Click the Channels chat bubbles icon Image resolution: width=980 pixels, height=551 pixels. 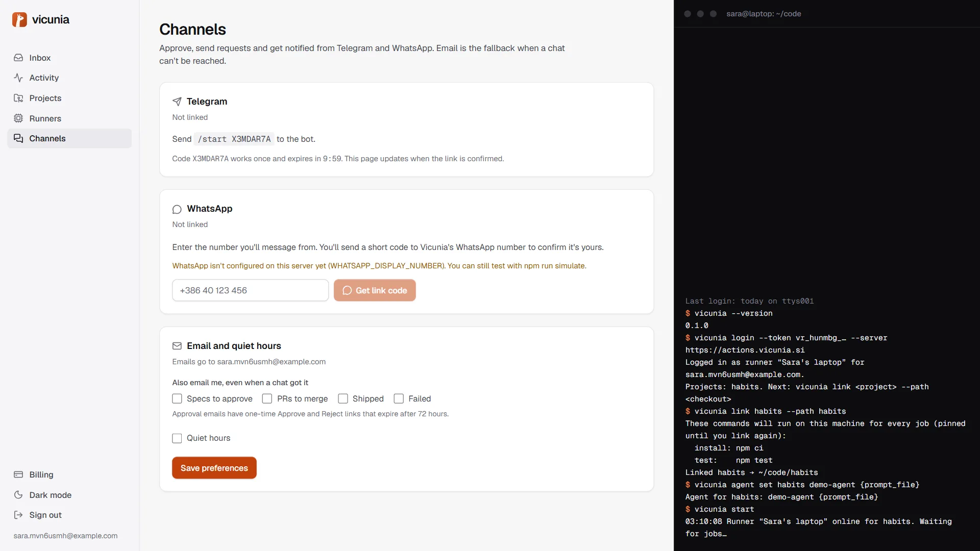click(x=18, y=138)
